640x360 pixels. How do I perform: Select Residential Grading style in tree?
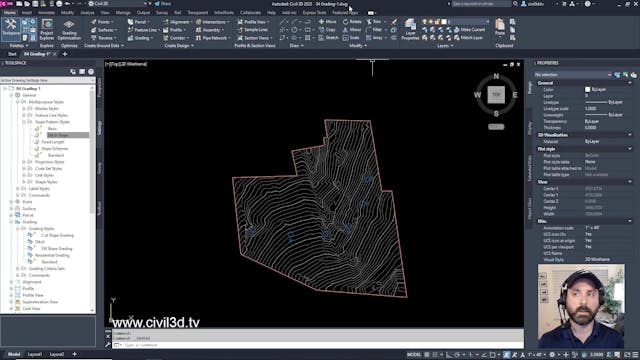pos(52,255)
